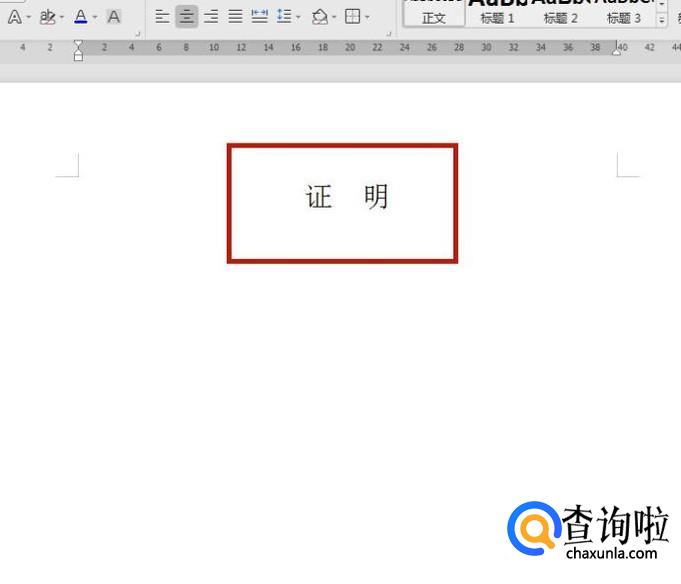Viewport: 681px width, 584px height.
Task: Apply the text highlight color tool
Action: (x=47, y=17)
